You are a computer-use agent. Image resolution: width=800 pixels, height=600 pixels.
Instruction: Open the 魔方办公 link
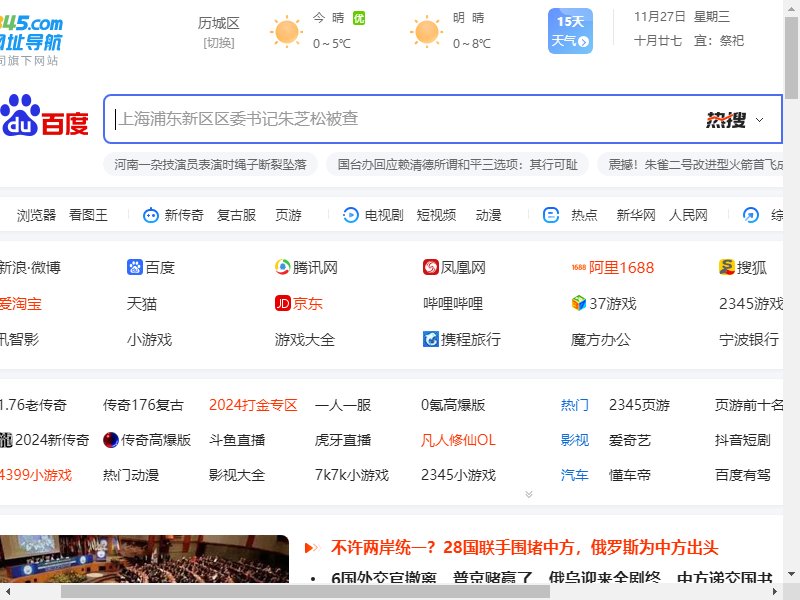pos(601,339)
